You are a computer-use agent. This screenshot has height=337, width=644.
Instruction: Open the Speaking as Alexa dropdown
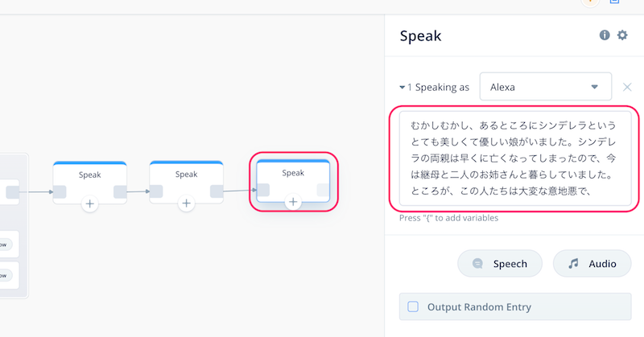tap(546, 87)
